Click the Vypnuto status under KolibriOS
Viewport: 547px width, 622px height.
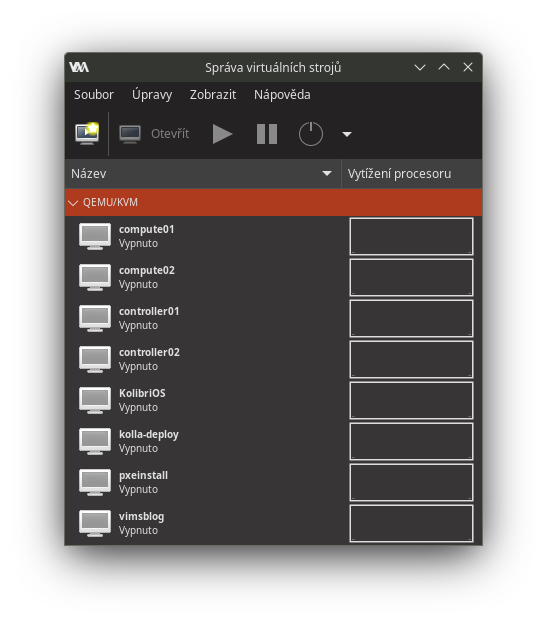click(x=138, y=408)
